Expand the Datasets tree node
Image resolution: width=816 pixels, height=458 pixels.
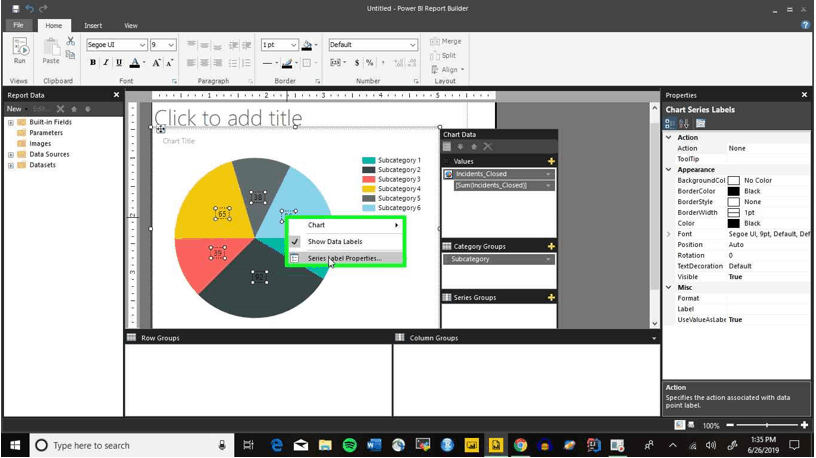[x=10, y=166]
